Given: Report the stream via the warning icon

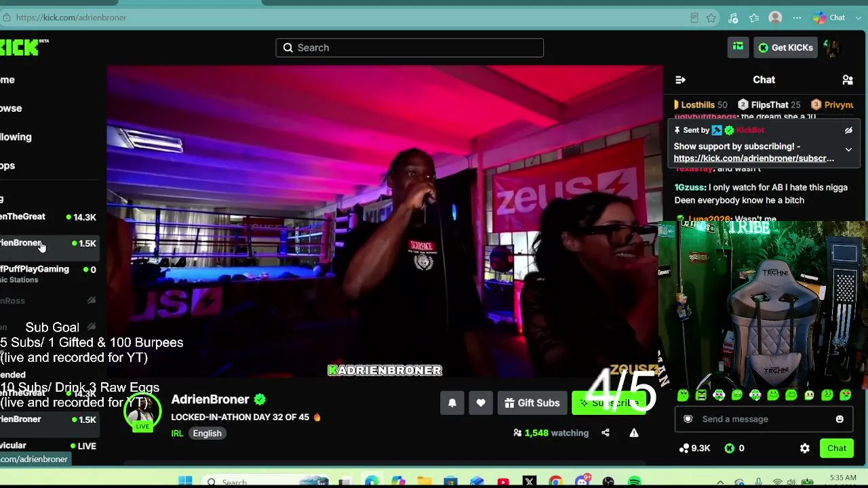Looking at the screenshot, I should (x=634, y=433).
